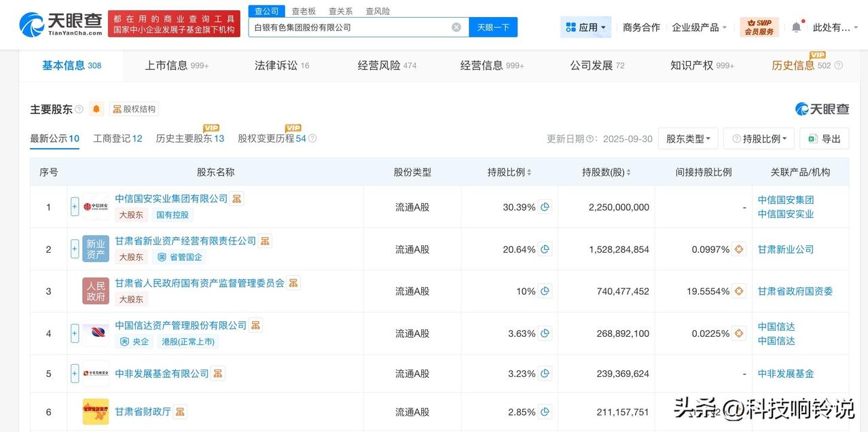Open equity structure icon beside 甘肃省财政厅

pos(180,412)
